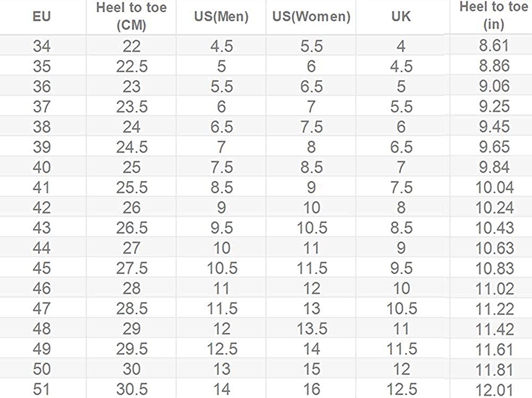Click the UK size 4 cell
The width and height of the screenshot is (532, 398).
point(401,46)
